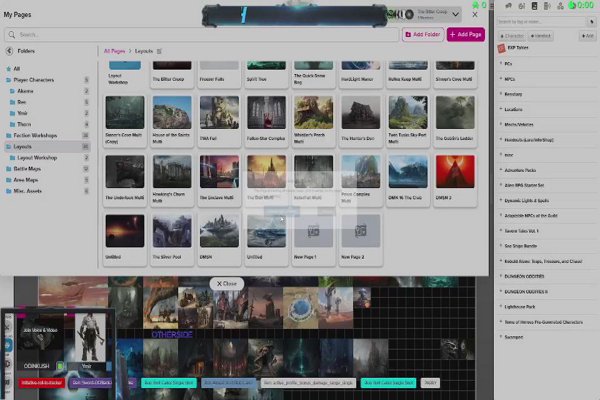Select the Player Characters folder
The width and height of the screenshot is (600, 400).
(x=47, y=80)
